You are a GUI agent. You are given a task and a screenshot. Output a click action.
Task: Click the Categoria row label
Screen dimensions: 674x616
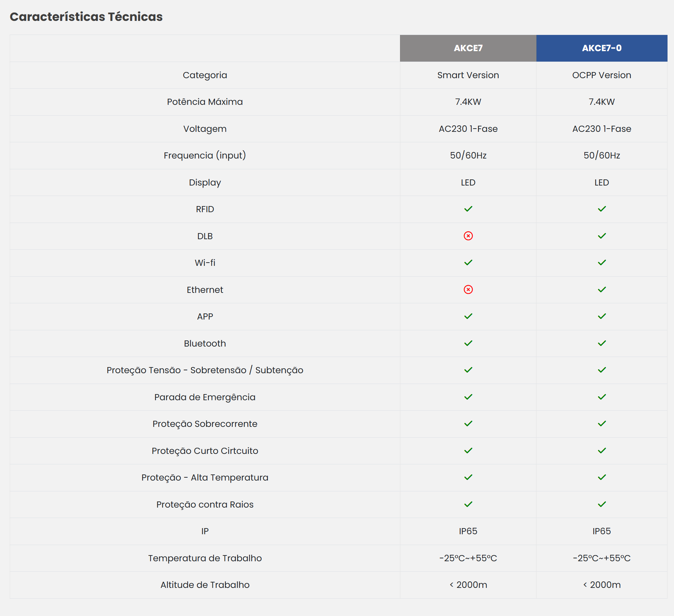pos(205,75)
